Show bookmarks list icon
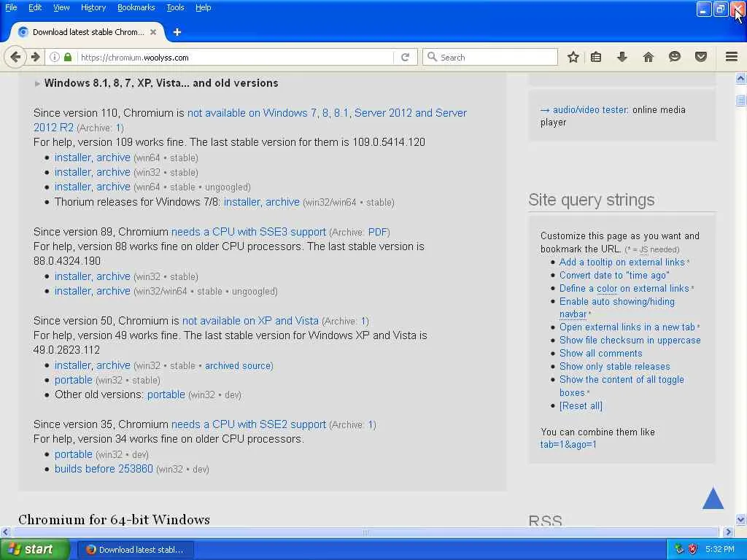747x560 pixels. click(595, 57)
